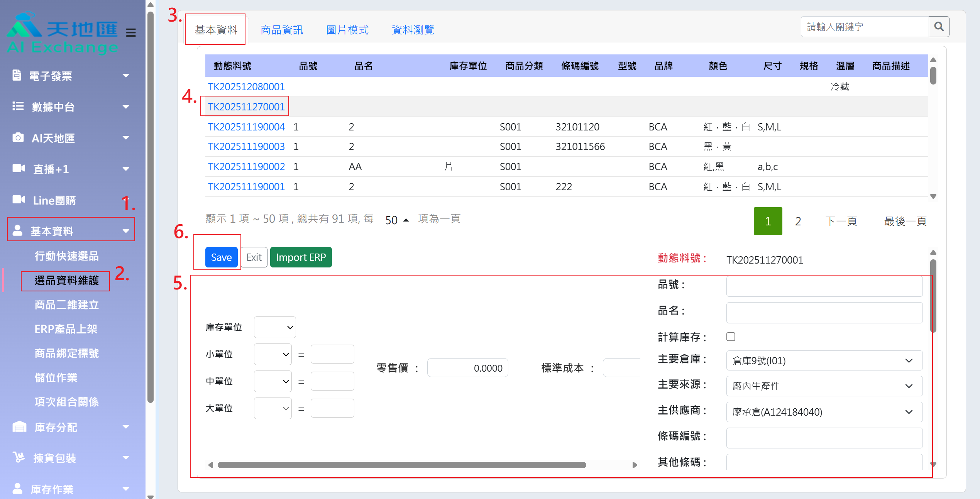Open the 50 items-per-page selector

pyautogui.click(x=397, y=220)
